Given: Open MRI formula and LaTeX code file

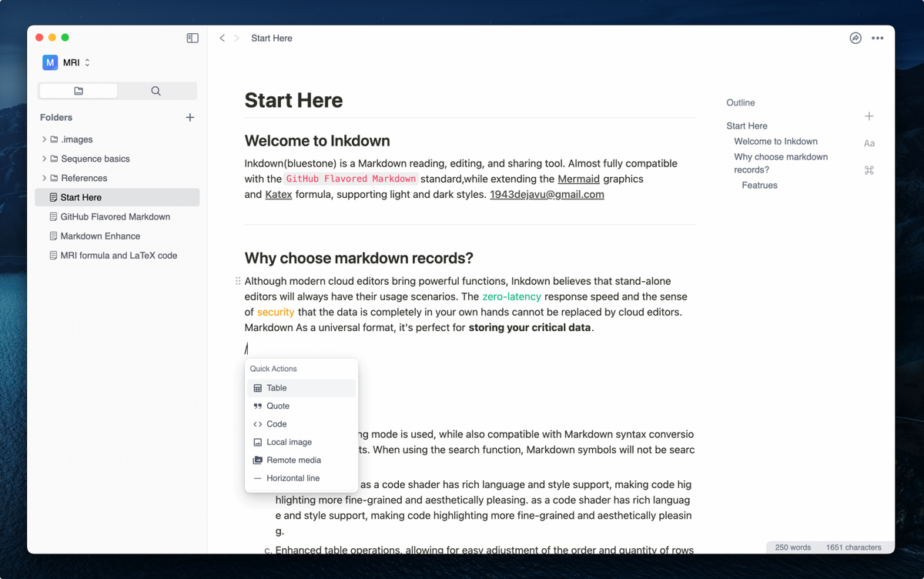Looking at the screenshot, I should (117, 255).
